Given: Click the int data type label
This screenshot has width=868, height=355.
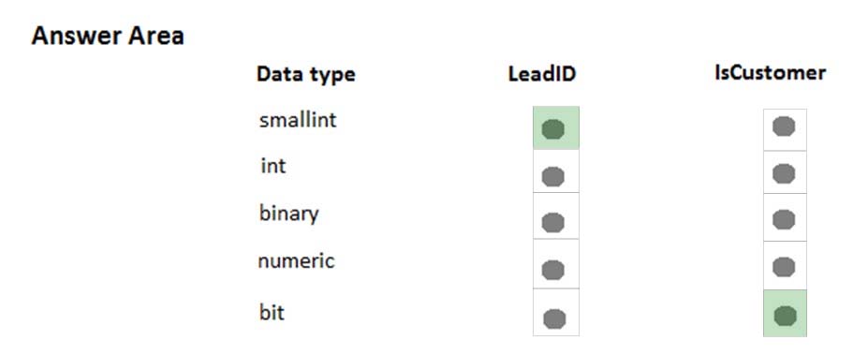Looking at the screenshot, I should (273, 166).
